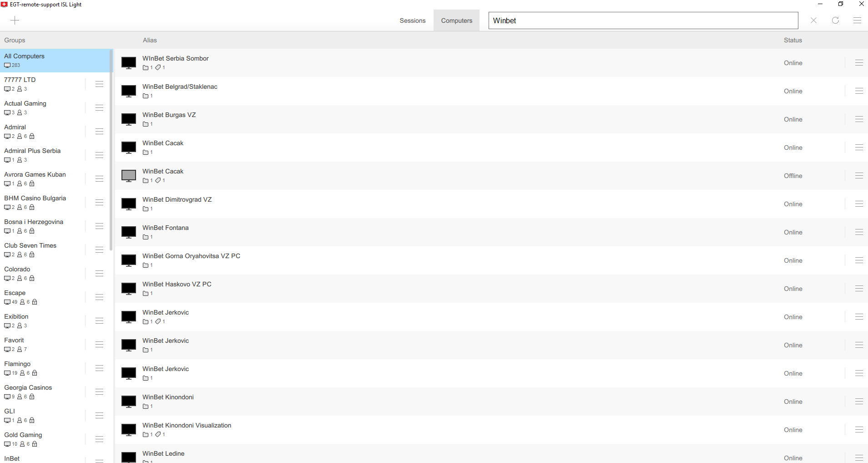Open the main hamburger menu beside refresh
The width and height of the screenshot is (868, 463).
click(857, 20)
